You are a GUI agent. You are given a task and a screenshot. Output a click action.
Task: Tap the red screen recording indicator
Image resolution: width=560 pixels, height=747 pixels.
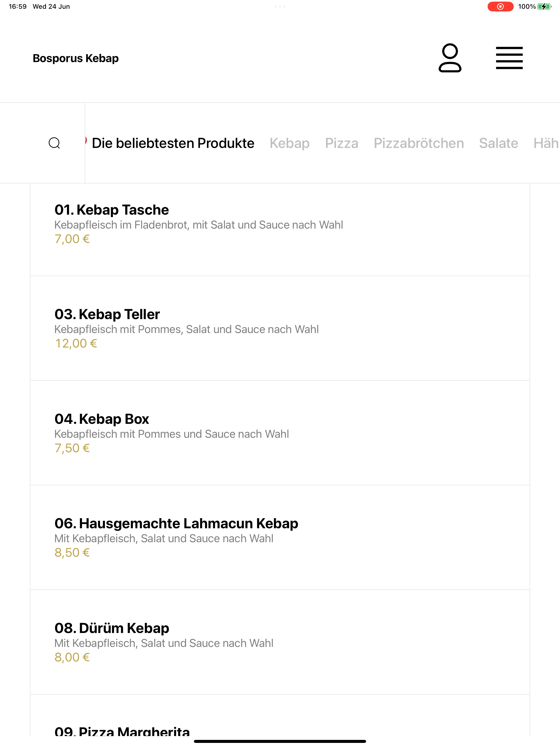tap(500, 6)
